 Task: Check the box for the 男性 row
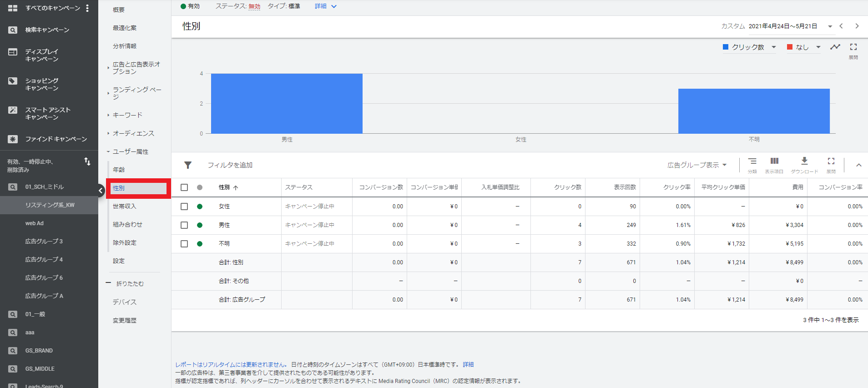coord(184,225)
